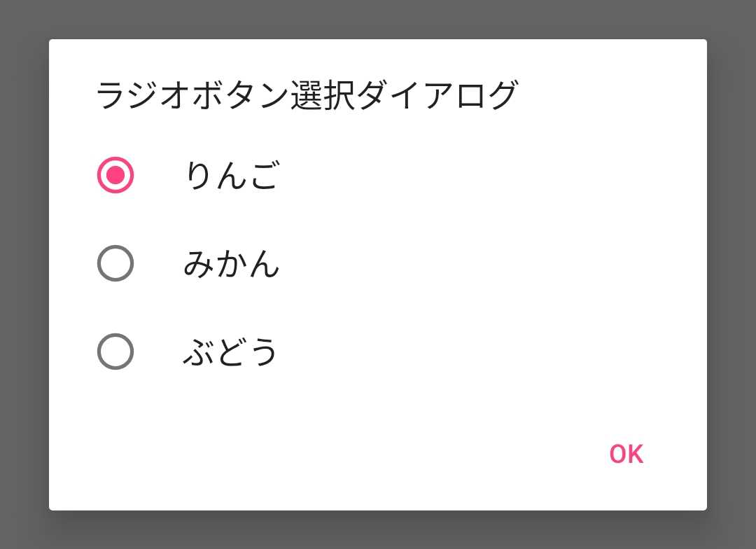
Task: Click the りんご option label text
Action: 231,176
